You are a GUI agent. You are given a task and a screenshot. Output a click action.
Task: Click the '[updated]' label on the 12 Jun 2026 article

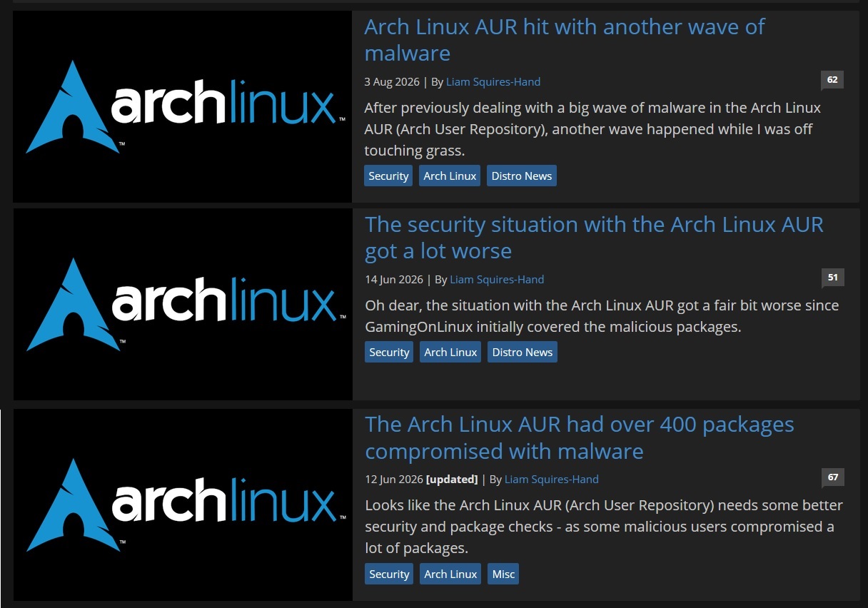(452, 479)
